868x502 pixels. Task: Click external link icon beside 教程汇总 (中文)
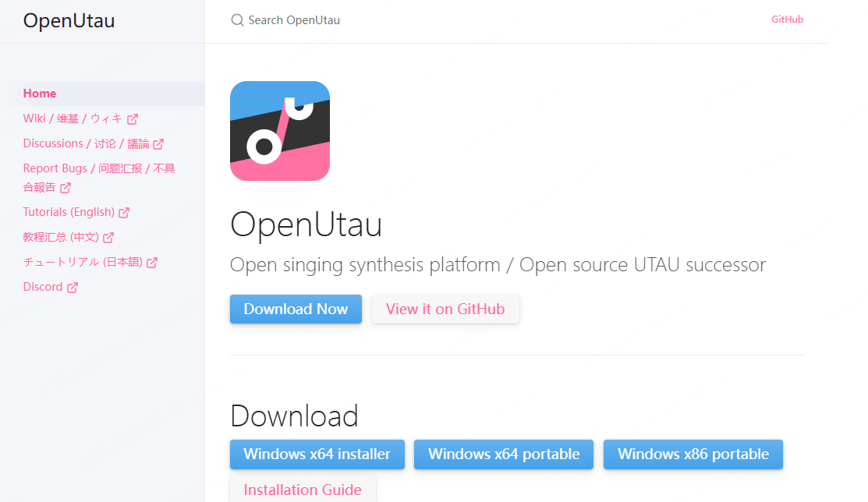click(x=108, y=238)
